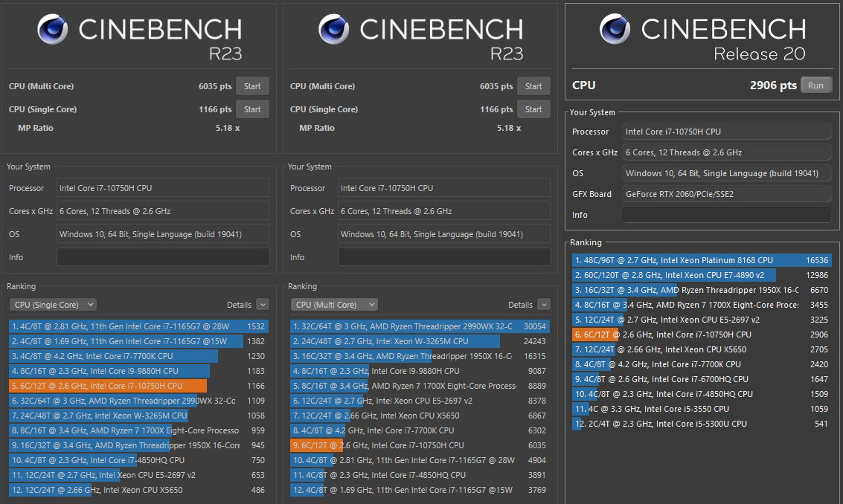Select the i7-1165G7 @ 28W row scoring 4904
The image size is (843, 504).
(x=420, y=460)
